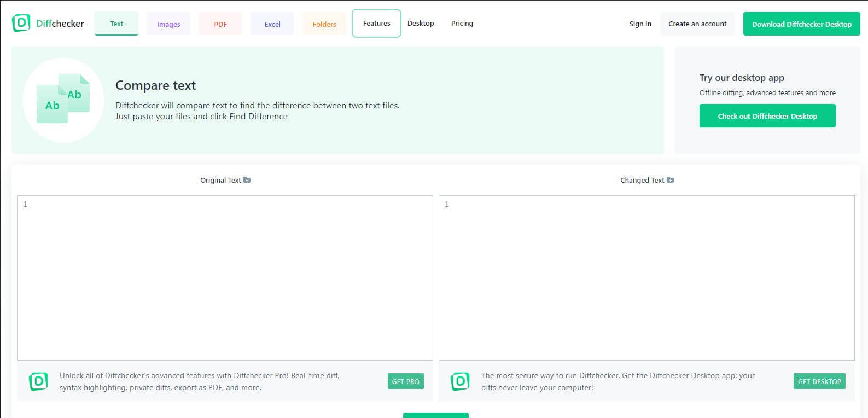The width and height of the screenshot is (868, 418).
Task: Click Download Diffchecker Desktop button
Action: (801, 24)
